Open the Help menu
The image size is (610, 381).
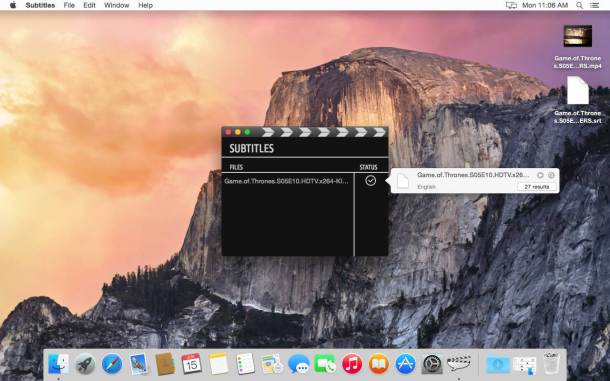pos(145,5)
